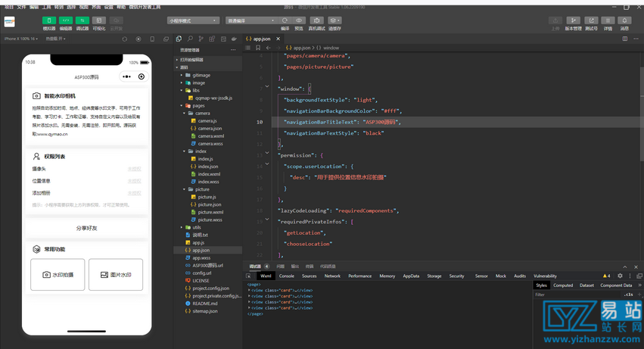Open 版本管理 version control icon
Image resolution: width=644 pixels, height=349 pixels.
click(x=574, y=20)
